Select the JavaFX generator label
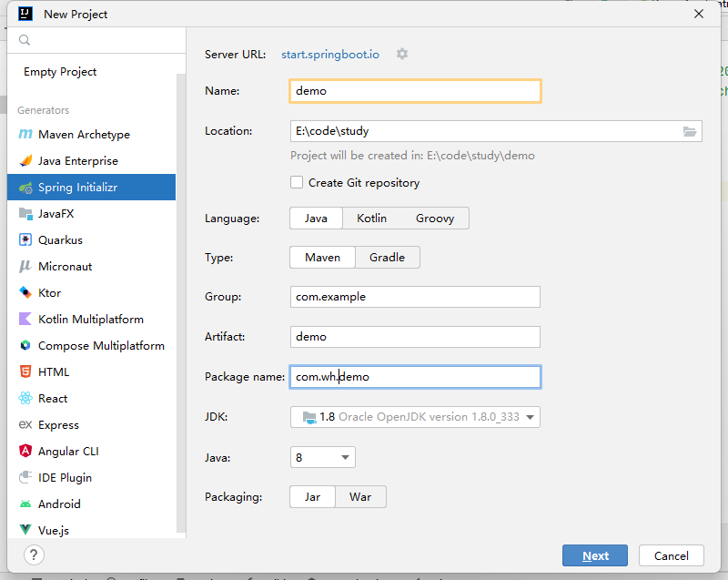This screenshot has width=728, height=580. click(56, 214)
